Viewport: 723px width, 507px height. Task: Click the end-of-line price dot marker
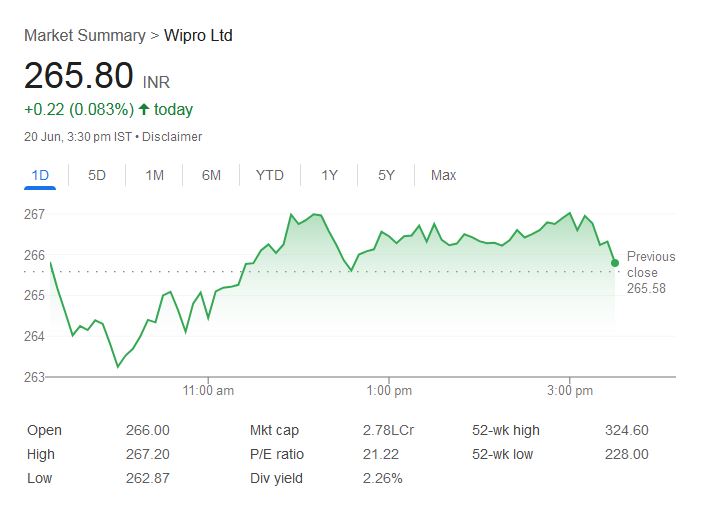[615, 263]
